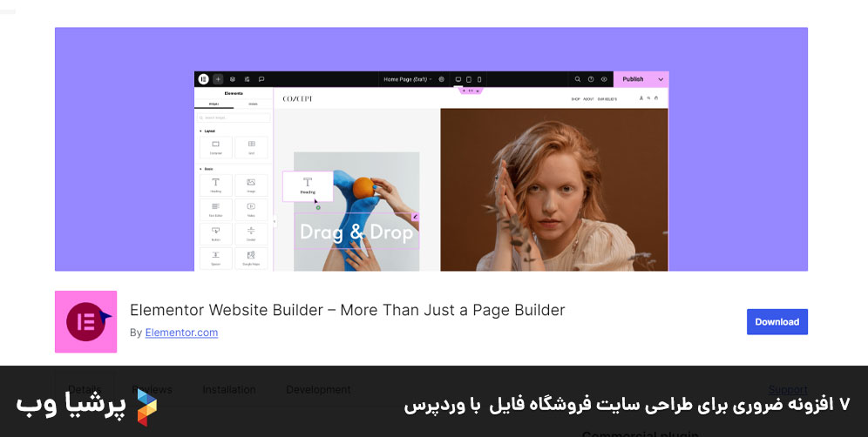Select the Image widget in the Elements panel
Image resolution: width=868 pixels, height=437 pixels.
tap(251, 185)
